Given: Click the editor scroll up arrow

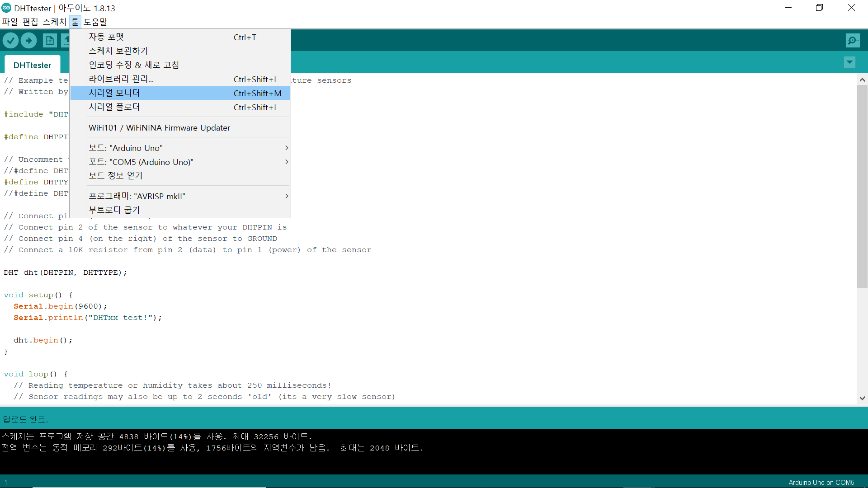Looking at the screenshot, I should (862, 80).
